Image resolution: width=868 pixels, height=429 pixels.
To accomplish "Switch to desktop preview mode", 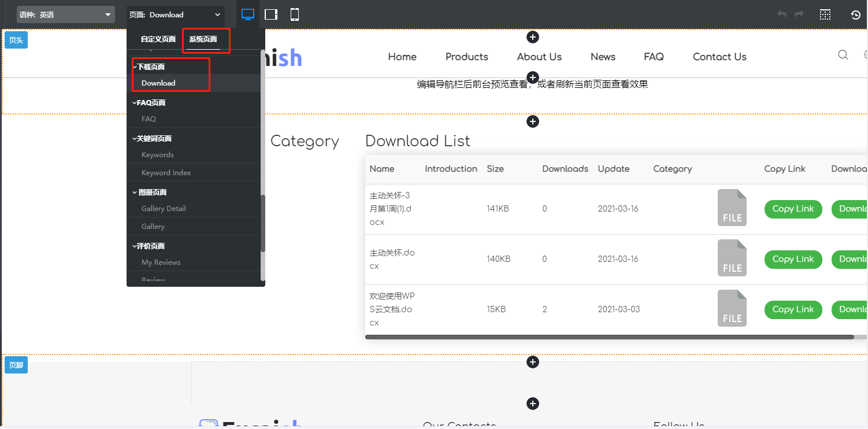I will point(248,15).
